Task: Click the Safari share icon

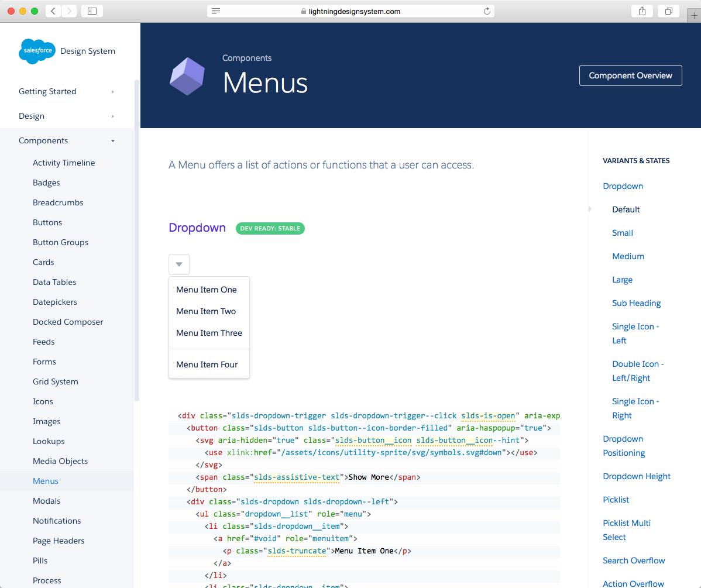Action: tap(642, 11)
